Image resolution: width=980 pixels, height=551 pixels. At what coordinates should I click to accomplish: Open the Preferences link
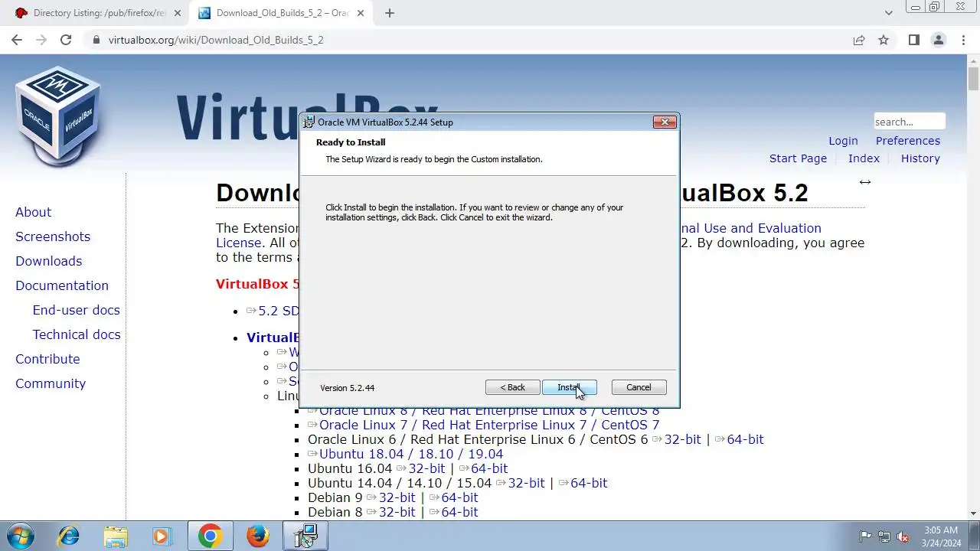(908, 141)
